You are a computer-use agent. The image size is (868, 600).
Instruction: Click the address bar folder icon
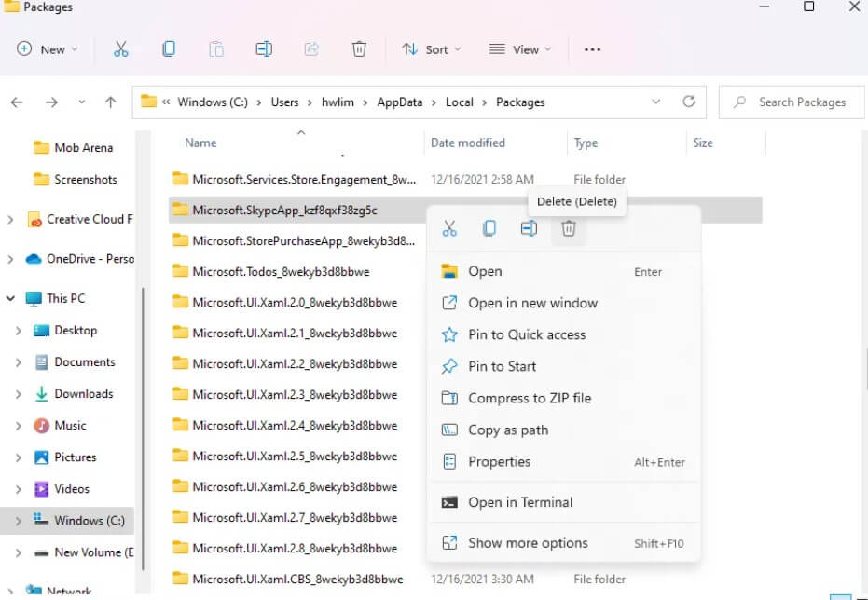click(x=148, y=102)
